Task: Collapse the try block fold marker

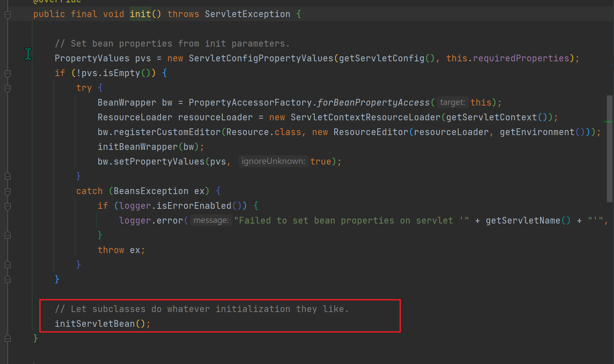Action: [x=8, y=88]
